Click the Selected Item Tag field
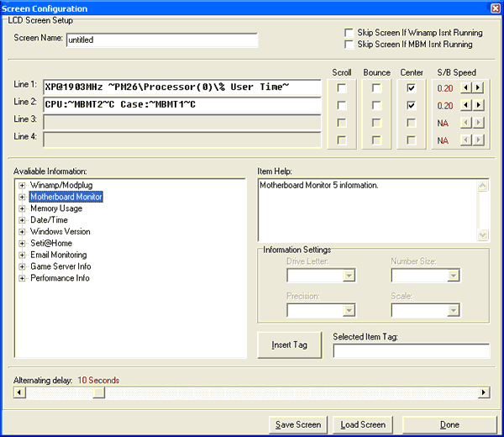The width and height of the screenshot is (504, 437). coord(412,350)
